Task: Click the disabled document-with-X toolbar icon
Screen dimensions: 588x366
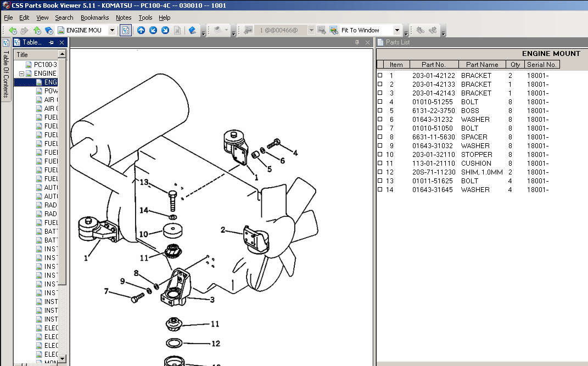Action: [177, 30]
